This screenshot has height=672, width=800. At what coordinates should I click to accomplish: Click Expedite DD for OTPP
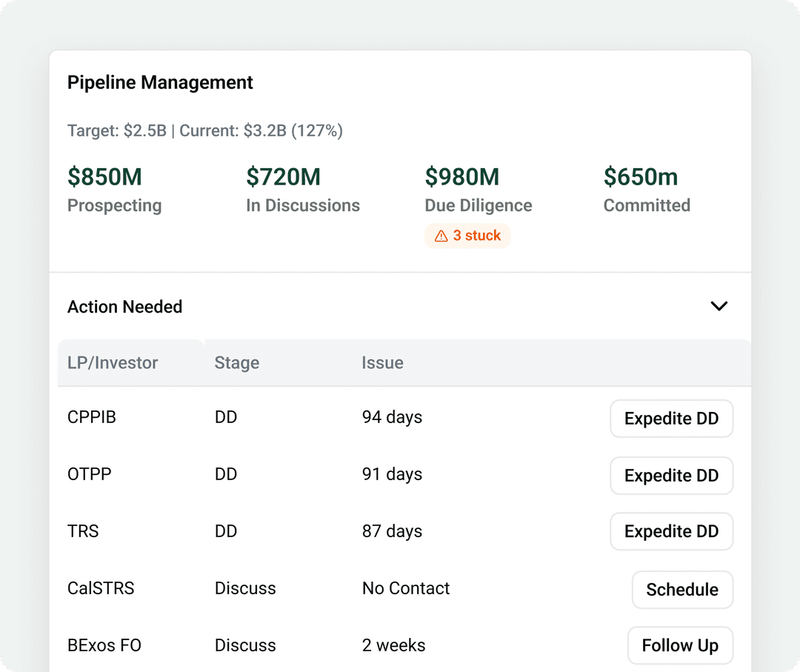[671, 475]
